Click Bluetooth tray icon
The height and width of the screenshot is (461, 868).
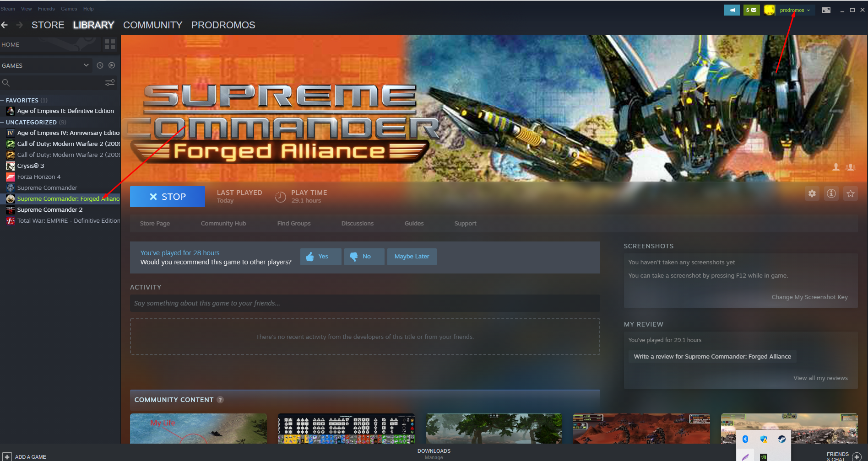745,439
